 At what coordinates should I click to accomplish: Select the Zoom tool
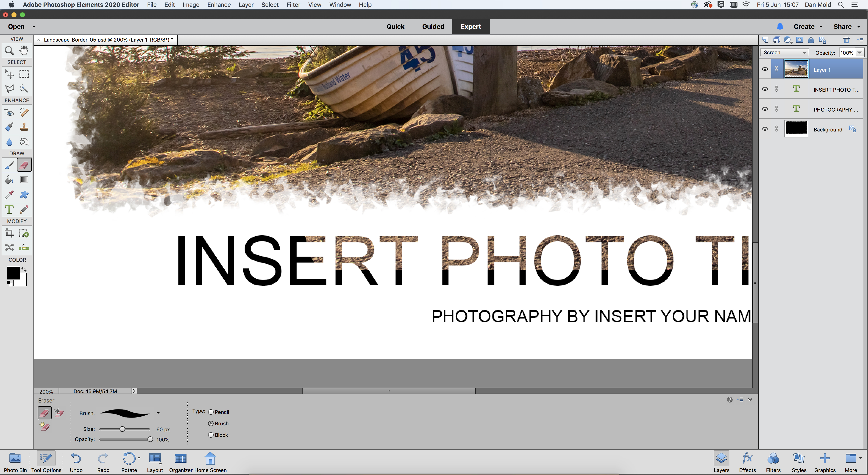coord(9,50)
